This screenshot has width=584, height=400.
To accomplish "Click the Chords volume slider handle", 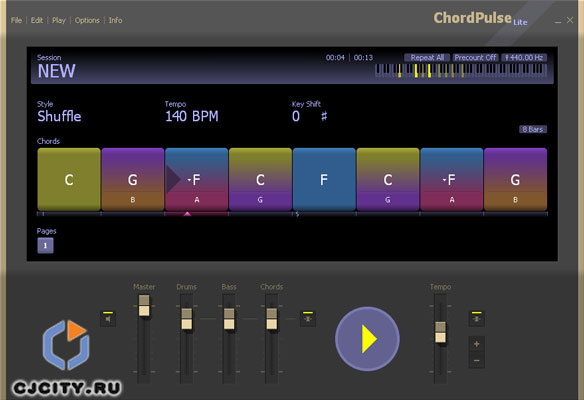I will pos(272,319).
